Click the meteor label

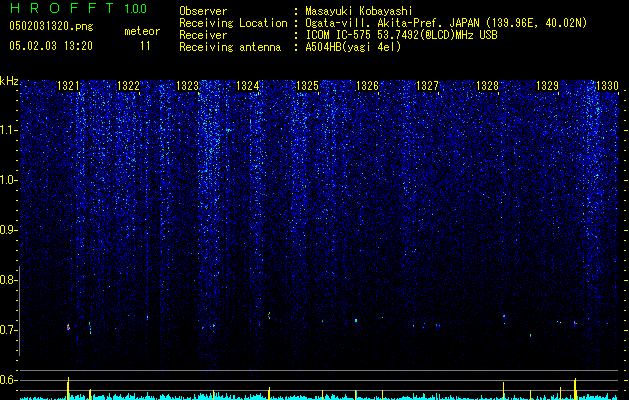pos(142,31)
